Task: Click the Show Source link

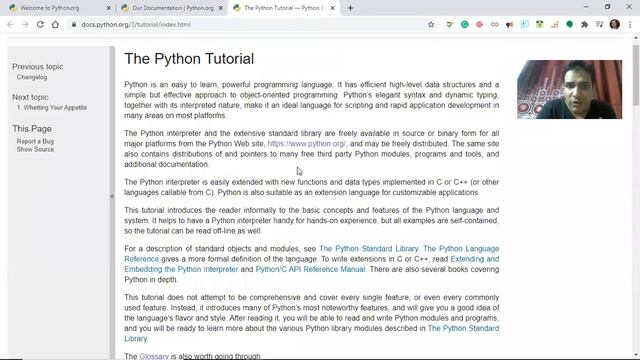Action: [x=35, y=149]
